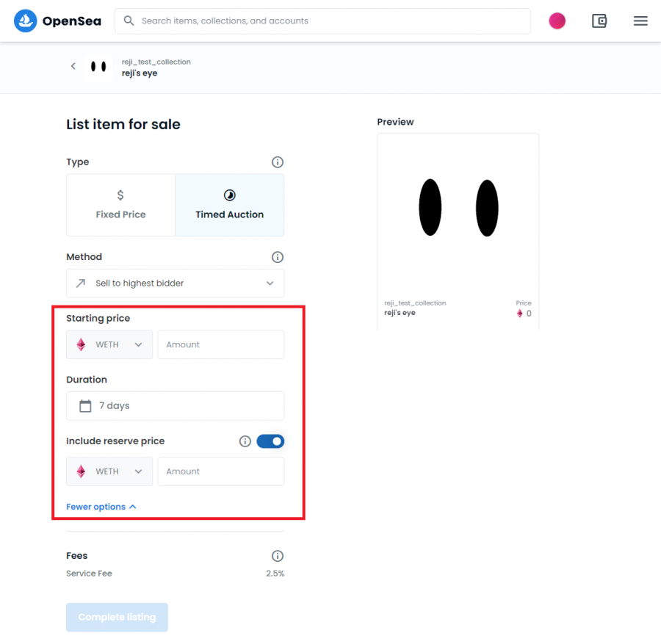
Task: Click the Ethereum icon in preview price
Action: (519, 313)
